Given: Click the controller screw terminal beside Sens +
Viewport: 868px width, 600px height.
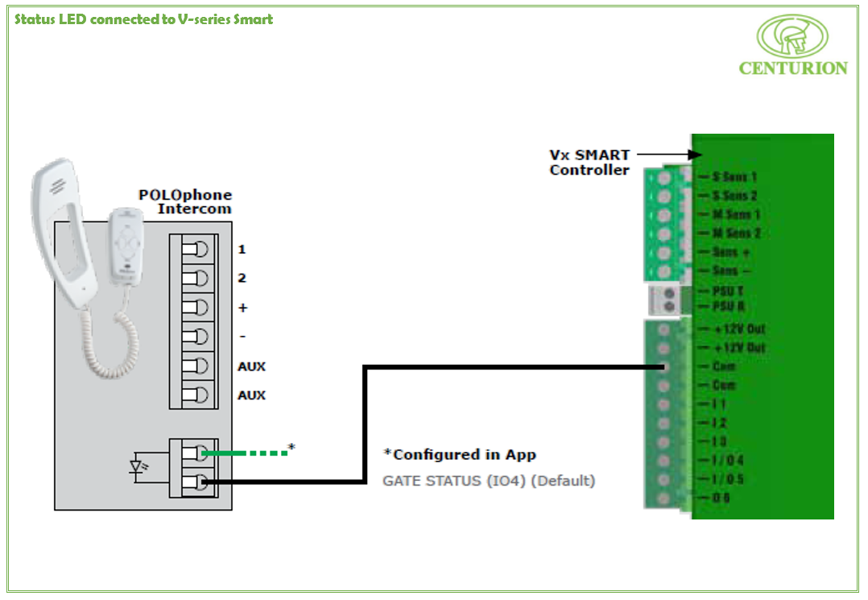Looking at the screenshot, I should coord(664,253).
